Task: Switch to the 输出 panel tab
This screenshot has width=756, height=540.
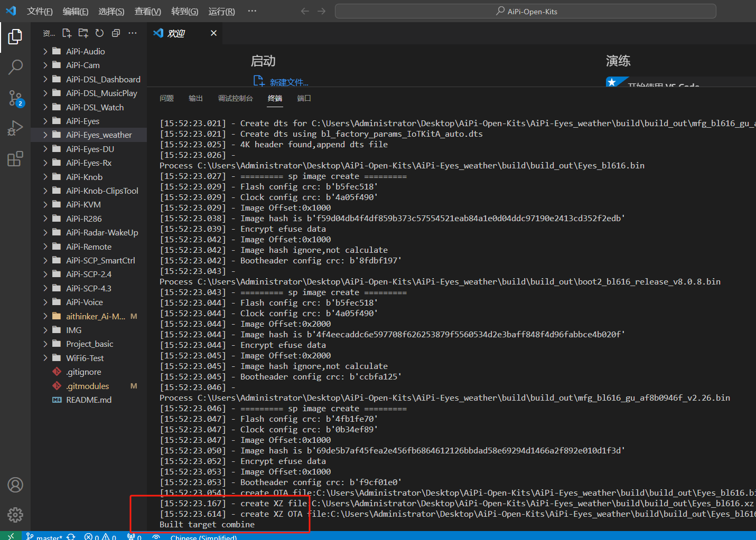Action: (x=196, y=98)
